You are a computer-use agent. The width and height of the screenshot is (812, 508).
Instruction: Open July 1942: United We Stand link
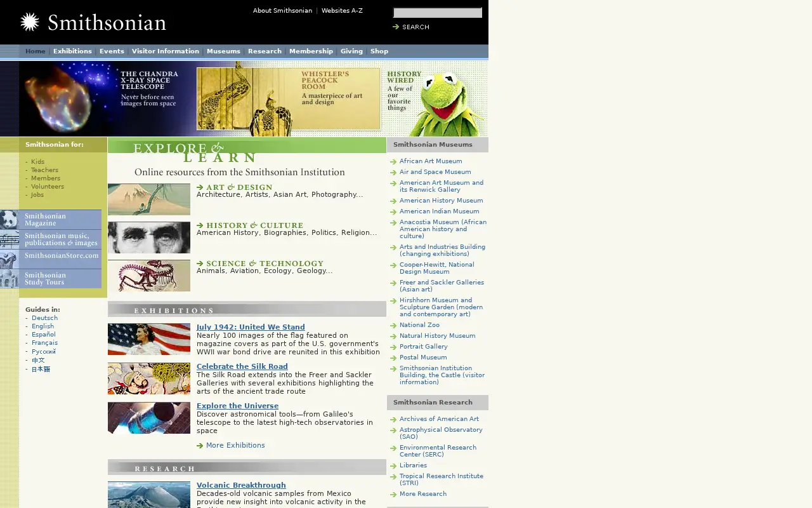(x=251, y=328)
